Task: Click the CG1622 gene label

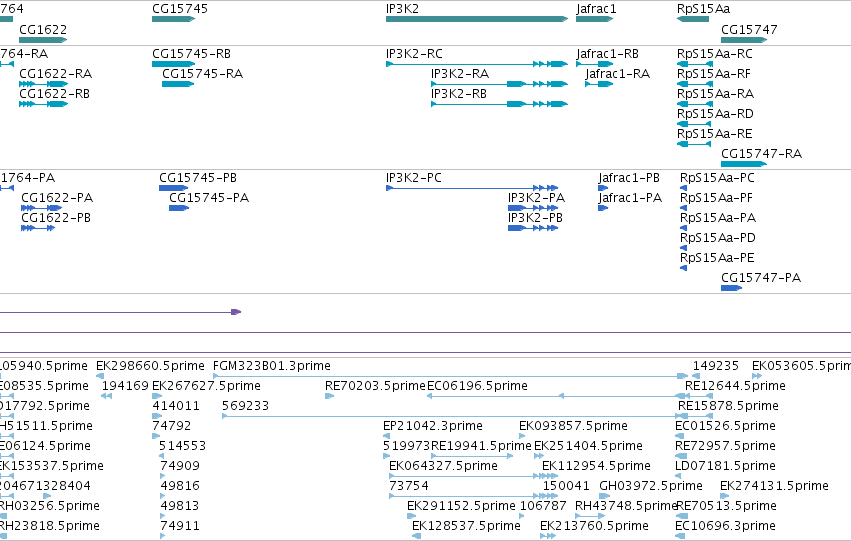Action: tap(43, 29)
